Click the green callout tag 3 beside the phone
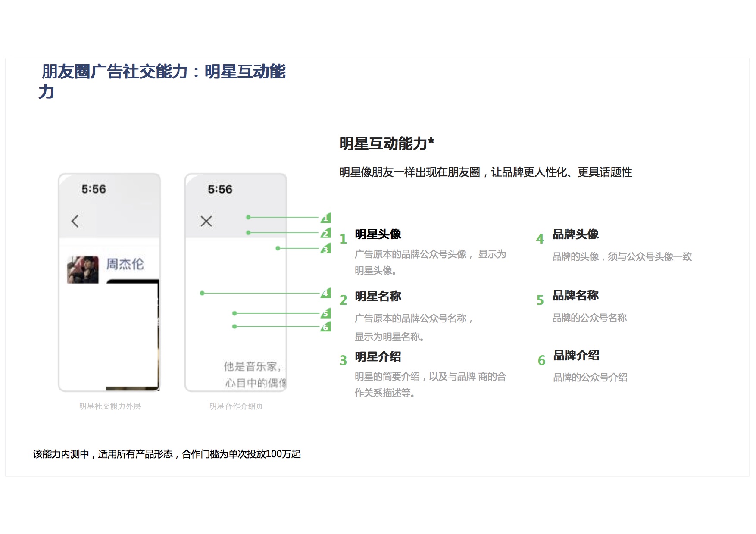The height and width of the screenshot is (534, 756). [x=325, y=249]
